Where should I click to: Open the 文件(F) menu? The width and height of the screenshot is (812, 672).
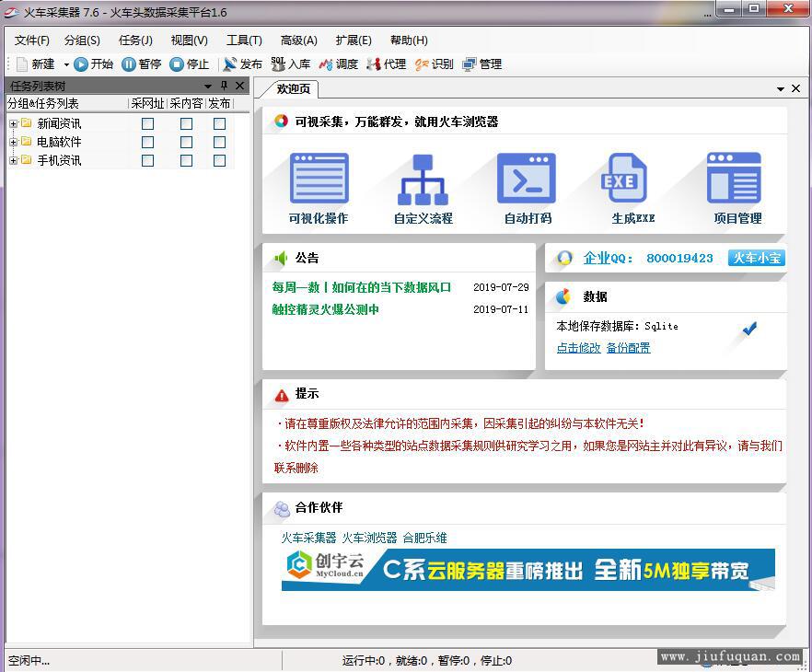pyautogui.click(x=31, y=40)
